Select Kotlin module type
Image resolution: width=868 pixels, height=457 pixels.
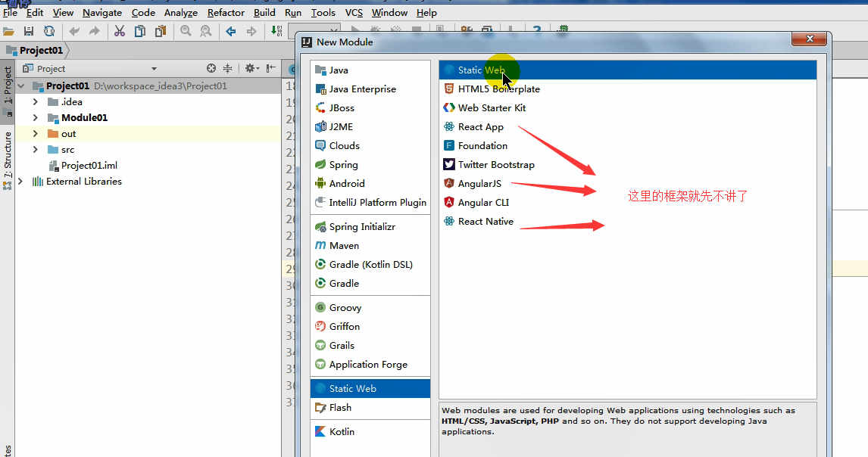click(x=370, y=431)
